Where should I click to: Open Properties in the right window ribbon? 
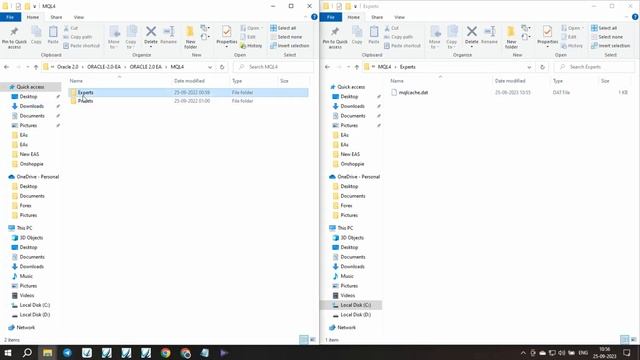[547, 36]
